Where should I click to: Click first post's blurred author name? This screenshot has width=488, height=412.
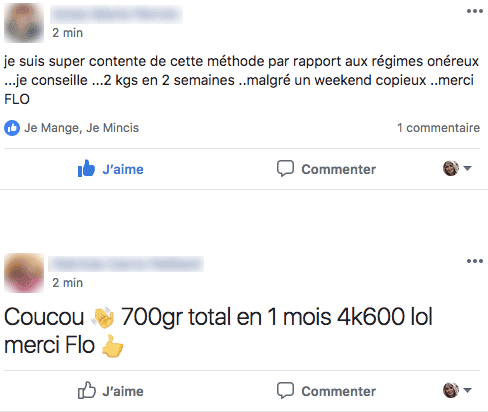pyautogui.click(x=116, y=14)
